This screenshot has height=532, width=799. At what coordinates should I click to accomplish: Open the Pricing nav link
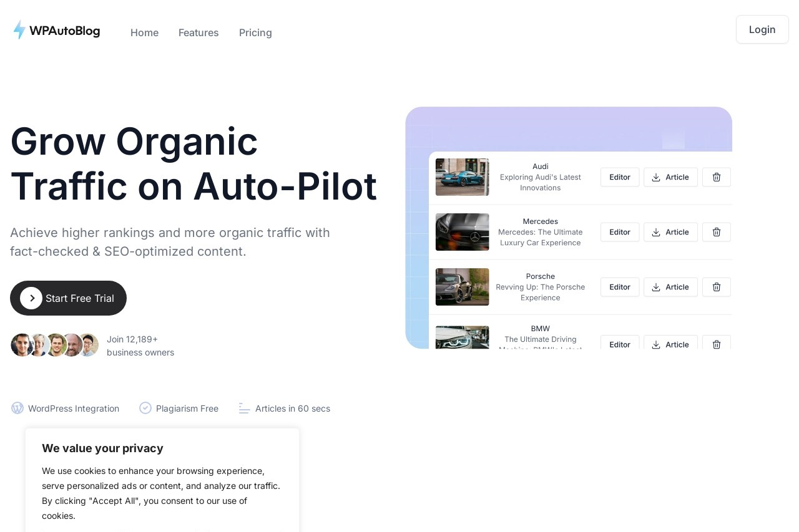pyautogui.click(x=255, y=32)
